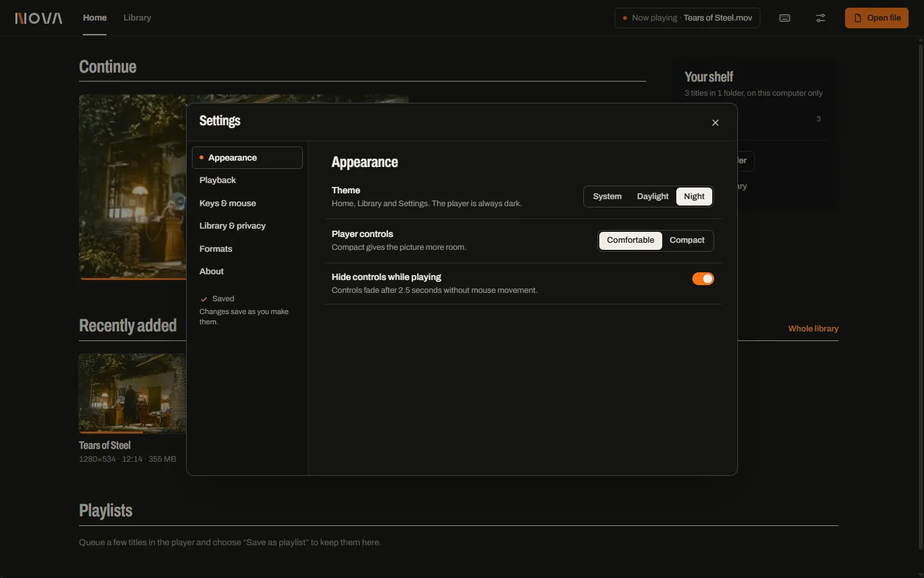Click the '1280×534 · 12:14 · 355 MB' details
Screen dimensions: 924x578
(x=128, y=459)
